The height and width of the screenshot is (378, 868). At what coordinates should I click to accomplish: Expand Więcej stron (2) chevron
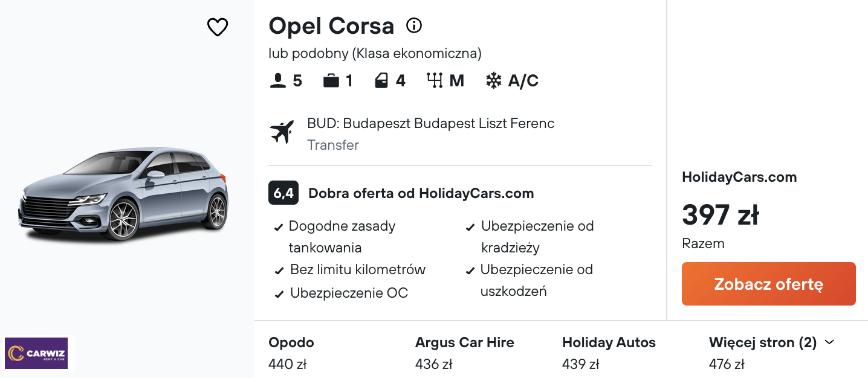(x=829, y=342)
